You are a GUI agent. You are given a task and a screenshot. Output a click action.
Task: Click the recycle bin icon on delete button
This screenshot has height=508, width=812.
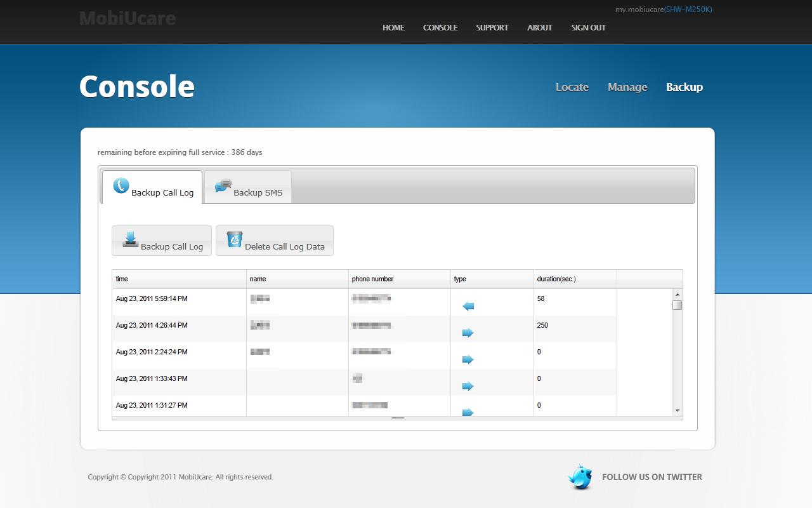[235, 239]
